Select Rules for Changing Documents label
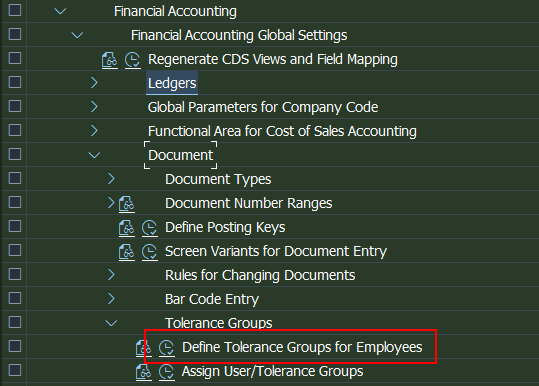The width and height of the screenshot is (539, 386). click(260, 275)
